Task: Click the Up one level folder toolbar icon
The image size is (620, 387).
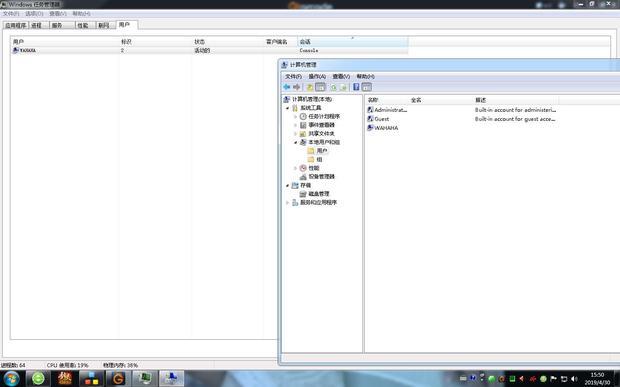Action: pos(310,87)
